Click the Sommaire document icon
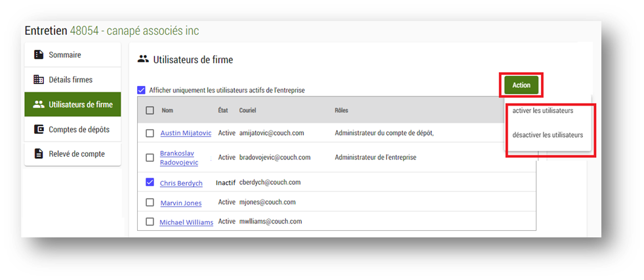 point(39,55)
